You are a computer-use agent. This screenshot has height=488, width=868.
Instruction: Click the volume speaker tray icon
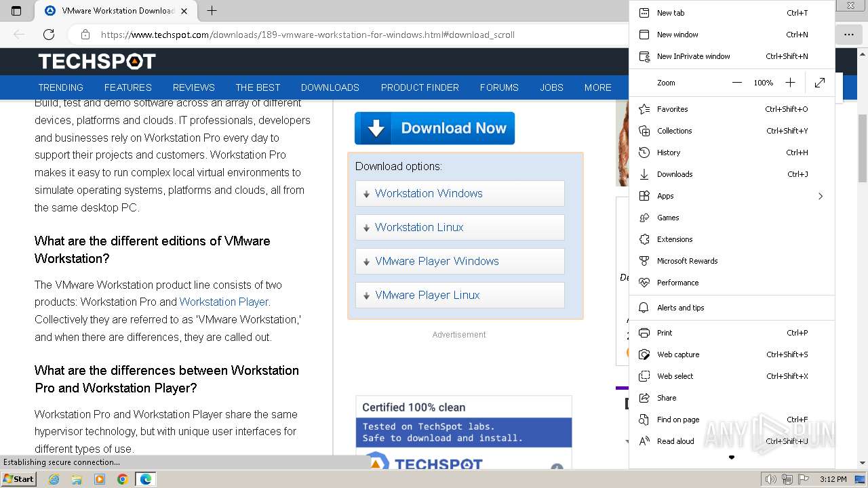pos(770,479)
